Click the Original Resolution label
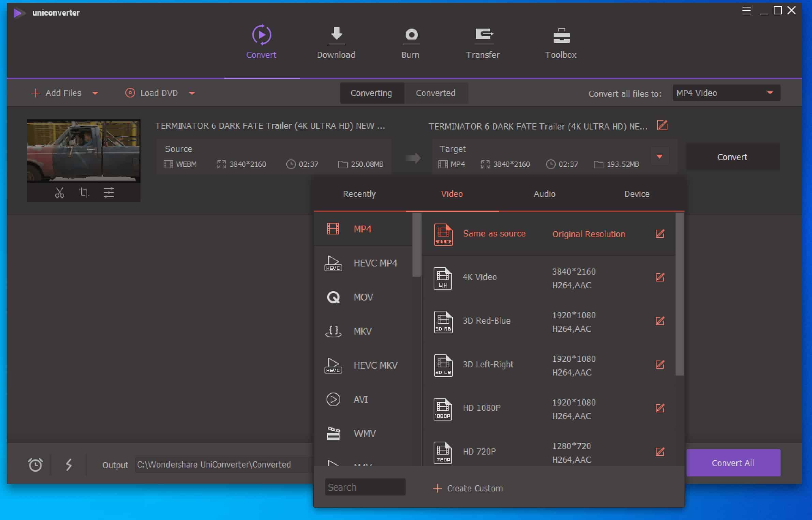 (589, 234)
